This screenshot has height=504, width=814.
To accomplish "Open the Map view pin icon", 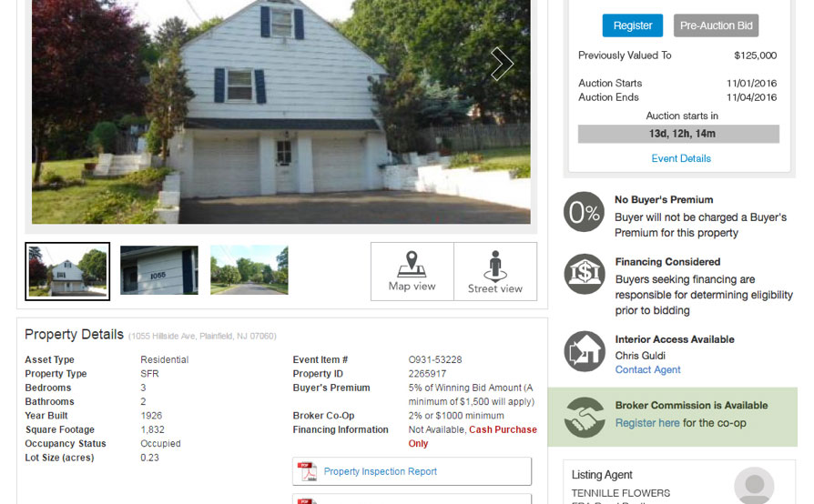I will tap(412, 264).
